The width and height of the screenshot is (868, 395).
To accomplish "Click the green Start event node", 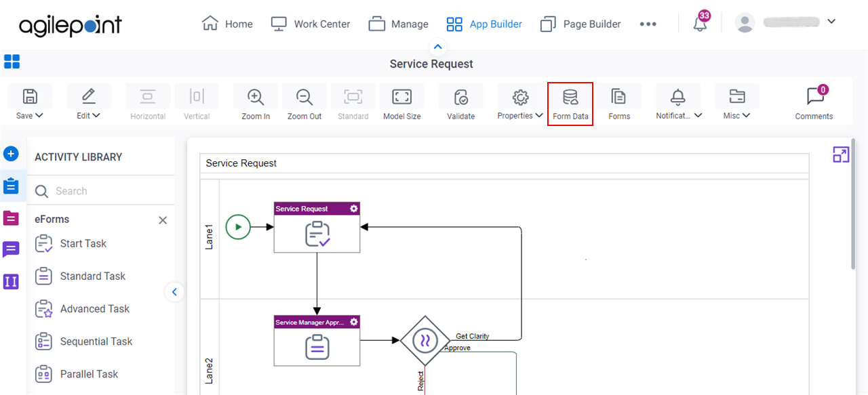I will click(238, 227).
